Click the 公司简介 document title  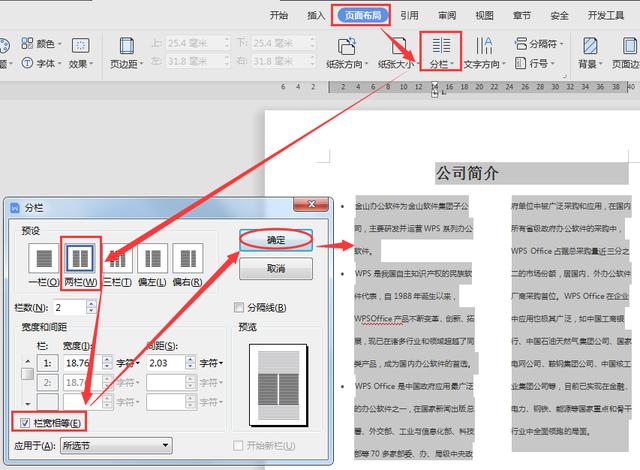467,173
